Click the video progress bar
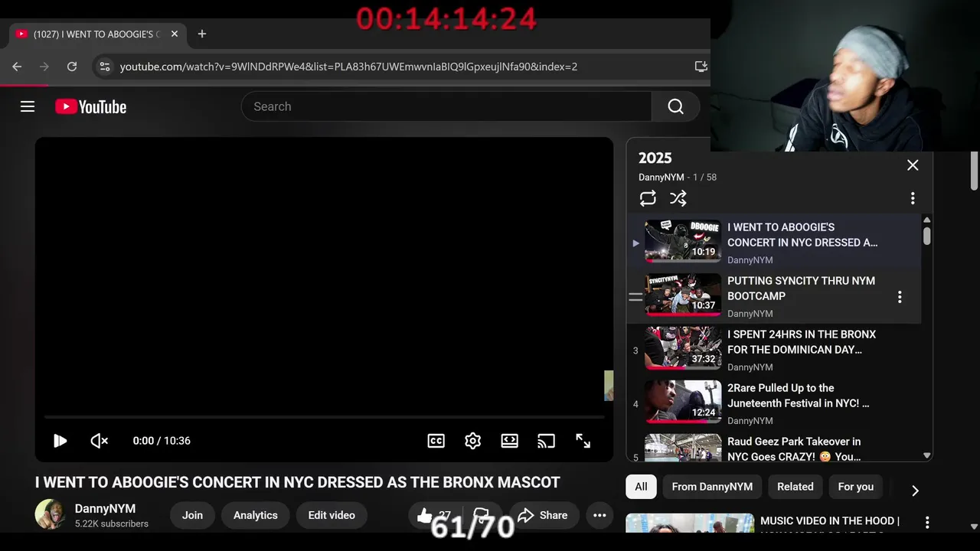 (324, 417)
